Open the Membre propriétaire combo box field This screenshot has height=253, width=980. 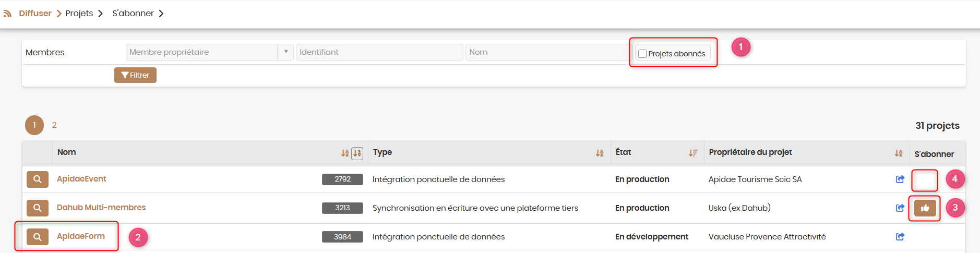pyautogui.click(x=210, y=52)
